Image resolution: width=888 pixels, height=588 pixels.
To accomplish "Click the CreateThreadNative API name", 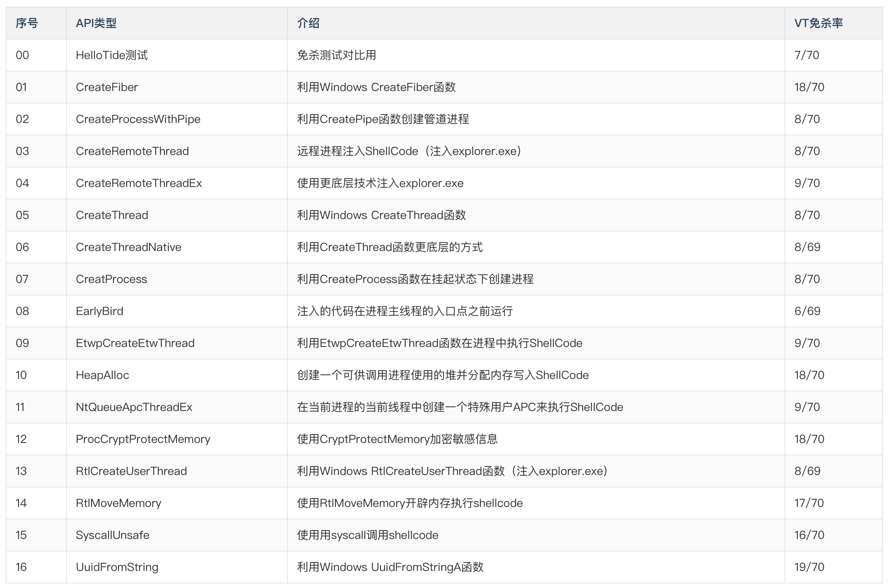I will tap(128, 247).
